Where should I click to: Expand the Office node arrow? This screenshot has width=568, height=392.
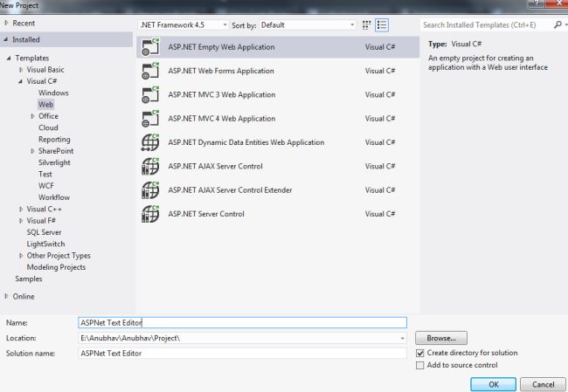[32, 116]
